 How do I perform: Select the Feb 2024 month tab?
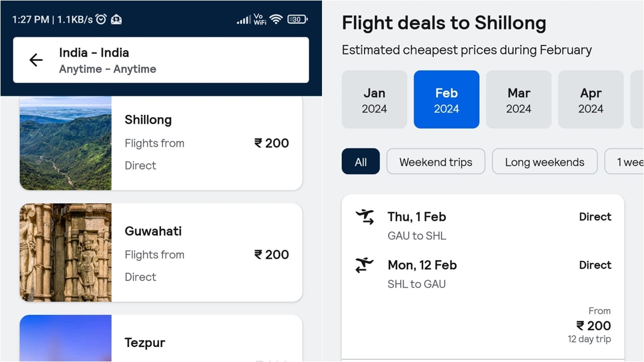(x=447, y=100)
